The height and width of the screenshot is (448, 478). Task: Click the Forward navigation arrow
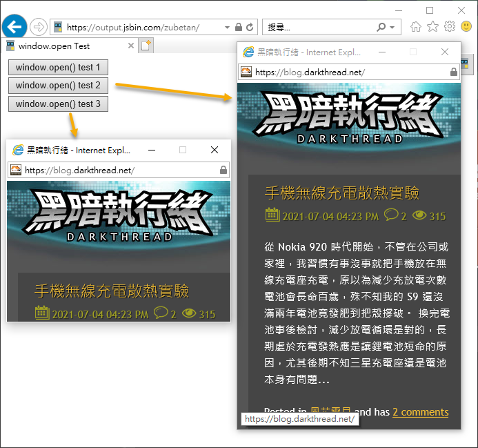click(39, 27)
